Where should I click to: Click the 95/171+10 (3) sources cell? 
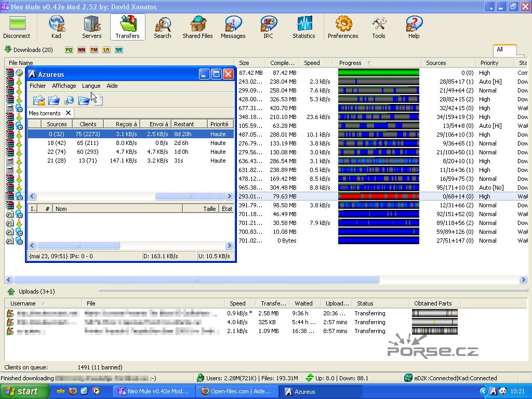pos(455,187)
